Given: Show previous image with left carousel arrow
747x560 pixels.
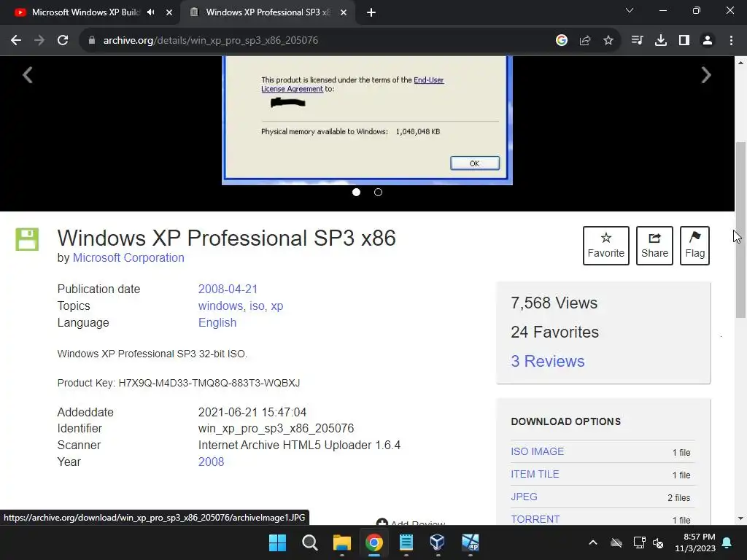Looking at the screenshot, I should (28, 75).
